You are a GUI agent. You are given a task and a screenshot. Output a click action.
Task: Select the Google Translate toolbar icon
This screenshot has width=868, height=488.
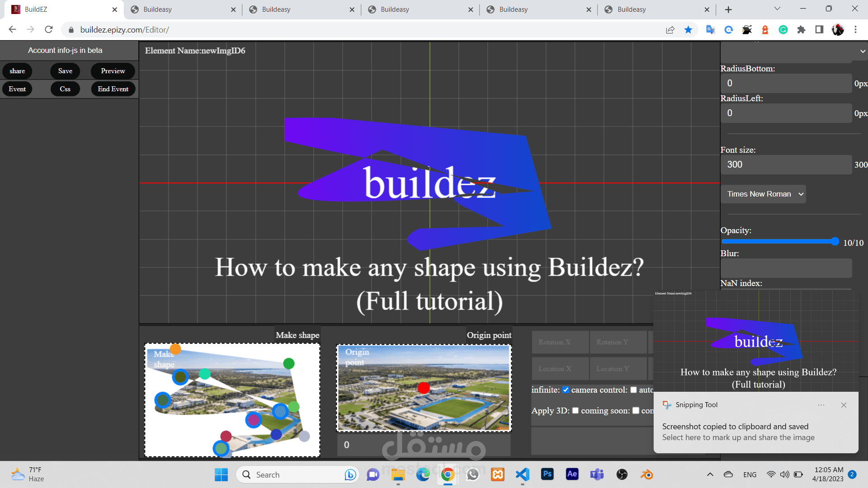pos(710,29)
